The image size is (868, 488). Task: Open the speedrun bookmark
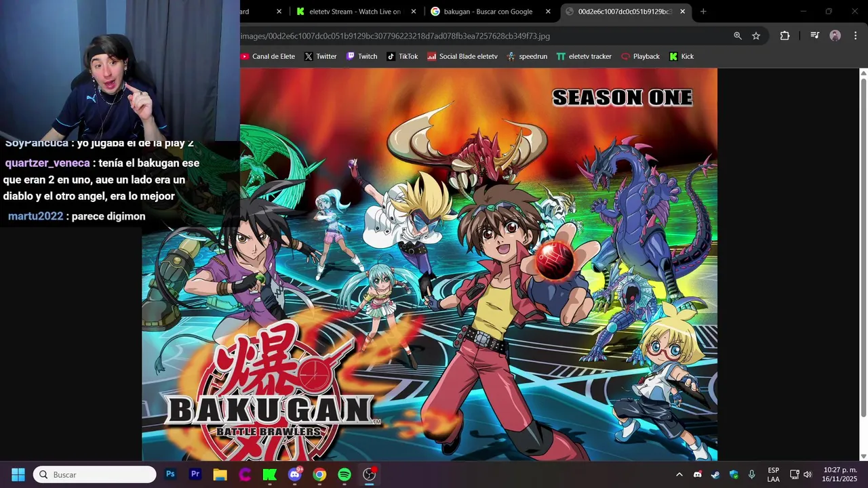click(527, 56)
